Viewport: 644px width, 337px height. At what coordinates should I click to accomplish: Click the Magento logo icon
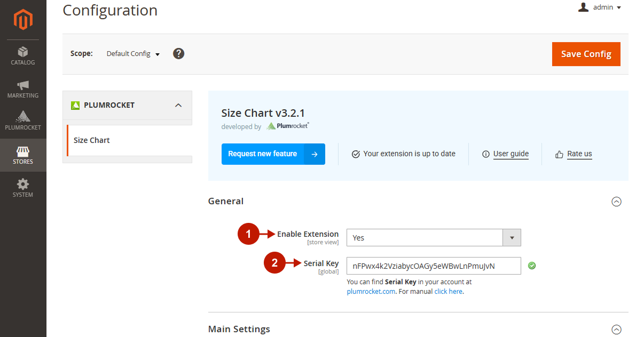tap(23, 20)
